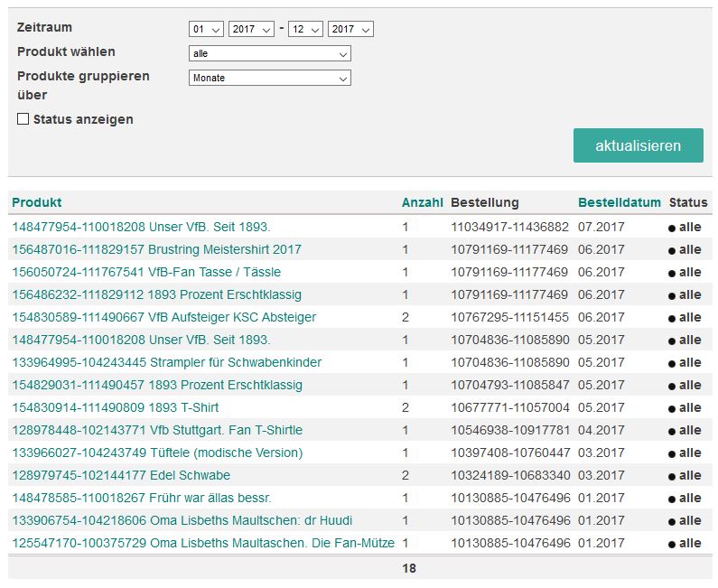Select order number 10677771-11057004
Viewport: 718px width, 588px height.
click(510, 407)
